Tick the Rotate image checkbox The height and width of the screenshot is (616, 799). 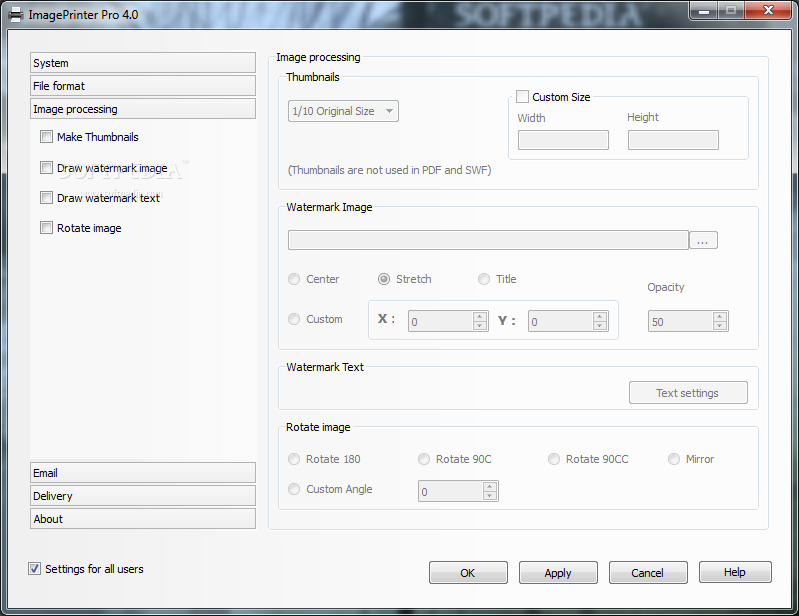click(46, 228)
